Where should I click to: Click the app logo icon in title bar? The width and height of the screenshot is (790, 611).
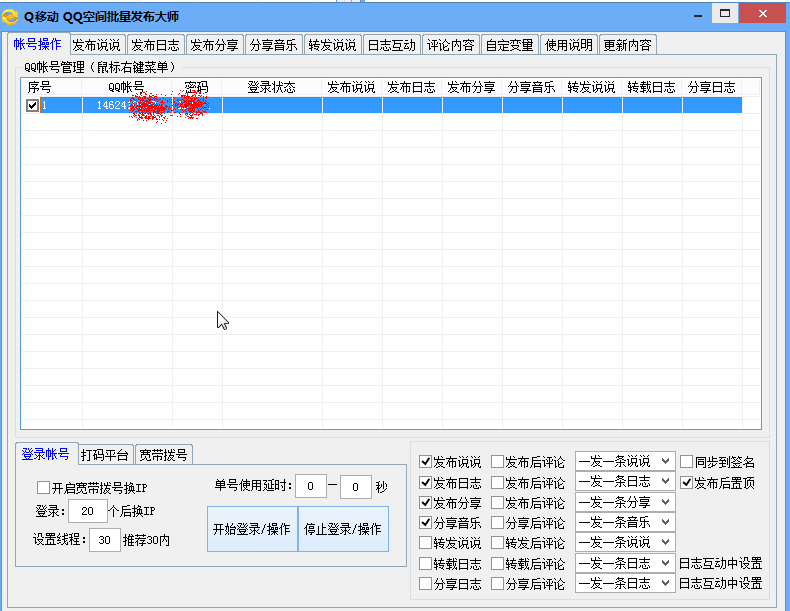(10, 17)
